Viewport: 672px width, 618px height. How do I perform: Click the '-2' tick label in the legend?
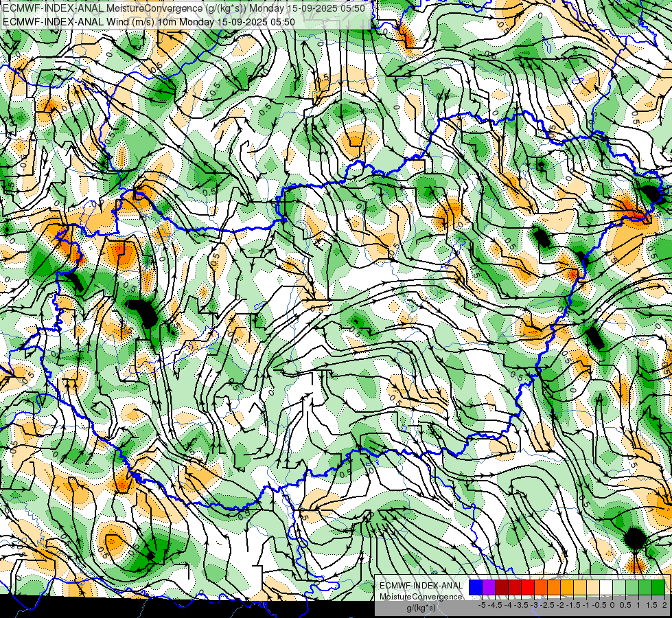(560, 605)
